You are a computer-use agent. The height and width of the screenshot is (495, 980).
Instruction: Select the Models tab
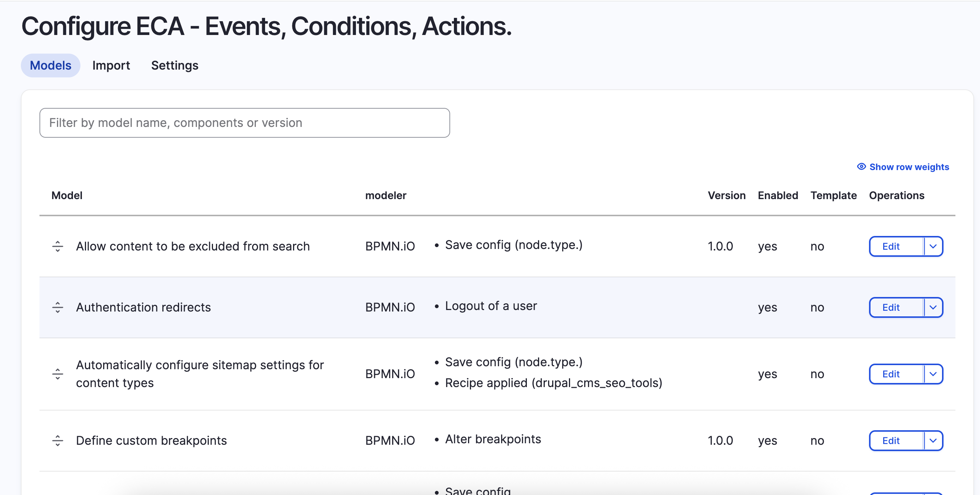tap(50, 65)
